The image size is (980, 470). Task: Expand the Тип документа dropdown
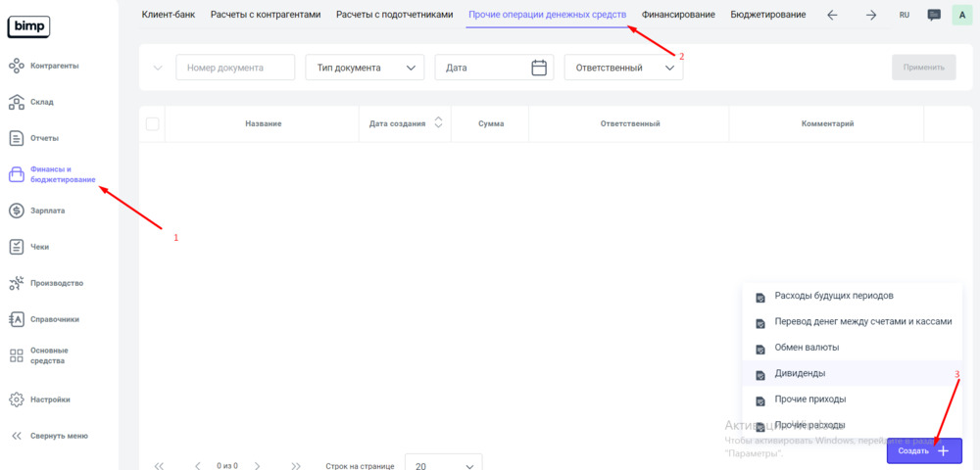pos(365,68)
